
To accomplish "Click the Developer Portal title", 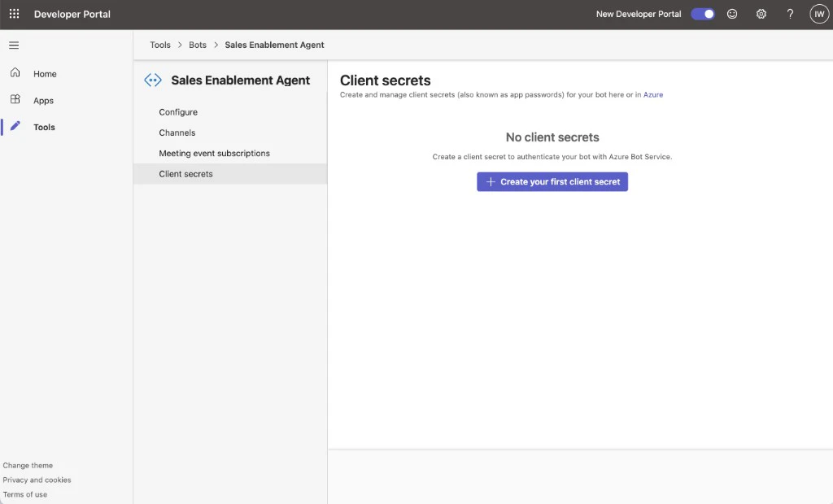I will [72, 14].
